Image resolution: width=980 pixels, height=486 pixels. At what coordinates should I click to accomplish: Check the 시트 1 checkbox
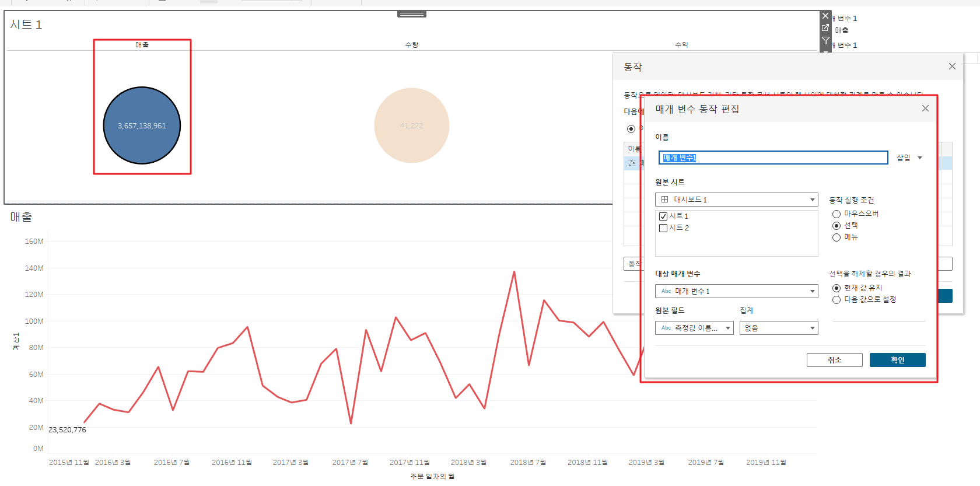coord(663,216)
